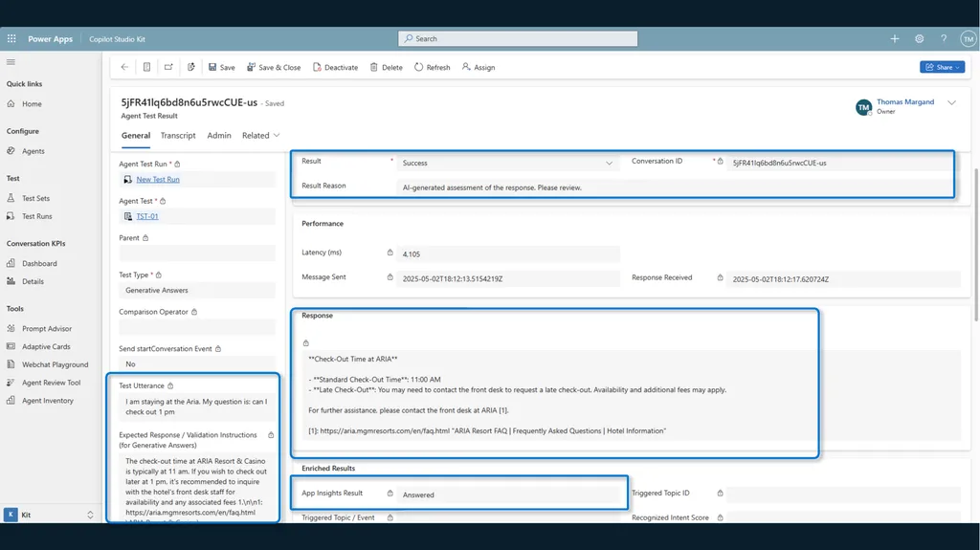Click the Expected Response text box

(197, 487)
